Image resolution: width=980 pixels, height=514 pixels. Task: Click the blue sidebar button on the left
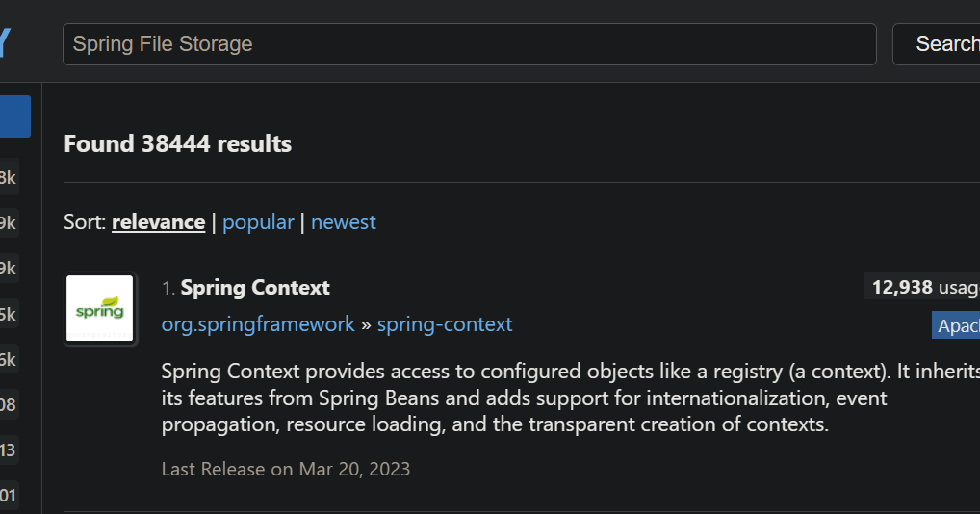(x=15, y=116)
